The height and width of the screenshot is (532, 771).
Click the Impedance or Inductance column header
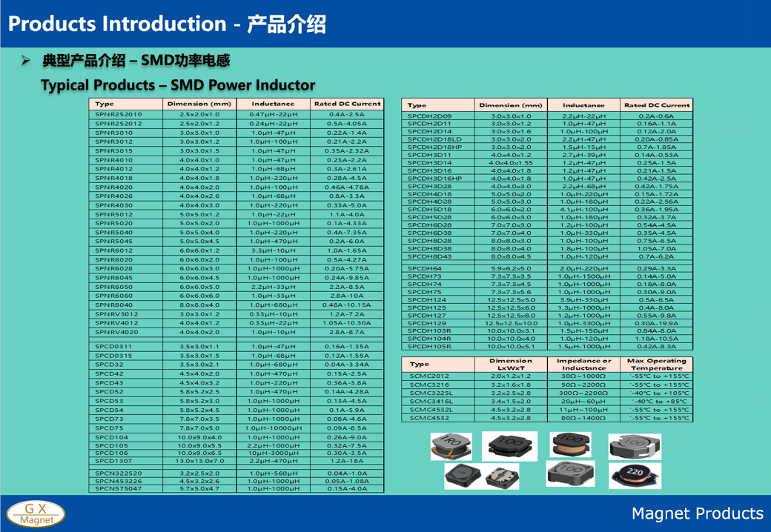[583, 365]
